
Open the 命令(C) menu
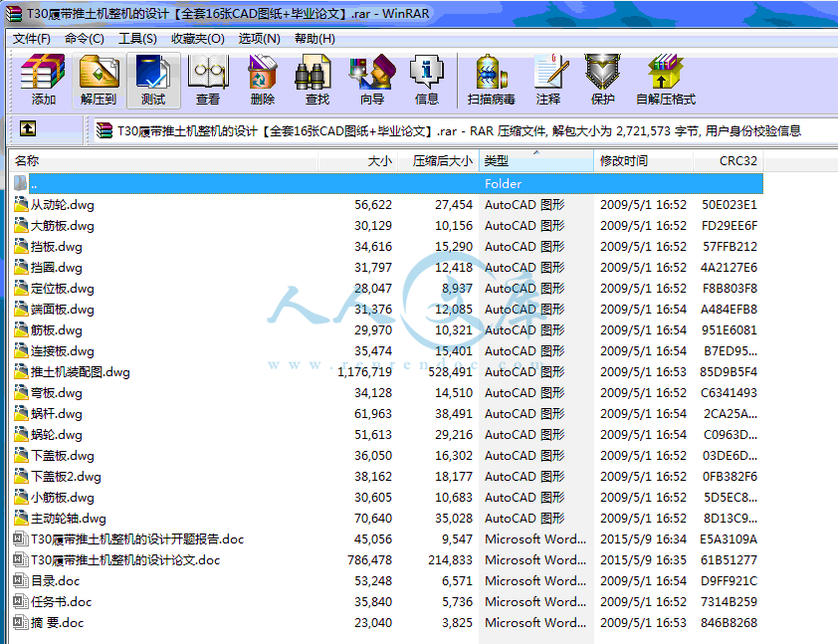click(84, 39)
